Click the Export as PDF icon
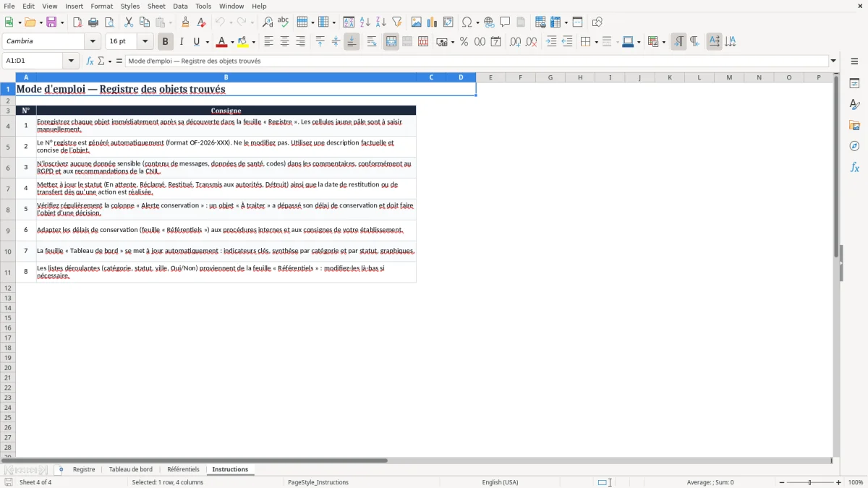868x488 pixels. tap(77, 22)
